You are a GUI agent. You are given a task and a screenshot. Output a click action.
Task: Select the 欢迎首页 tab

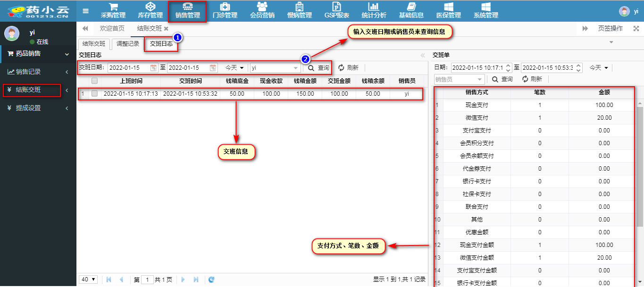tap(112, 29)
